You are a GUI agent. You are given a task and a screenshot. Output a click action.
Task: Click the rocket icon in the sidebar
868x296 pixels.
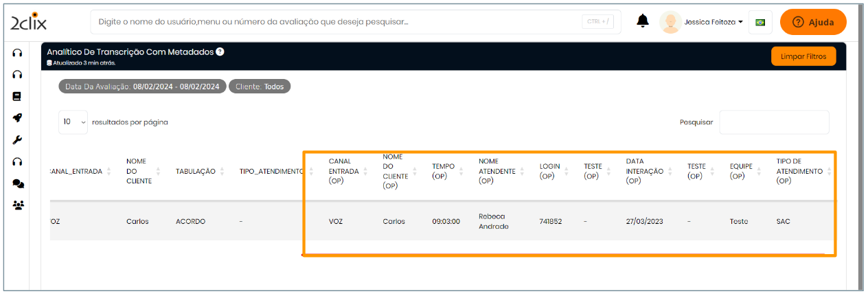pyautogui.click(x=17, y=118)
